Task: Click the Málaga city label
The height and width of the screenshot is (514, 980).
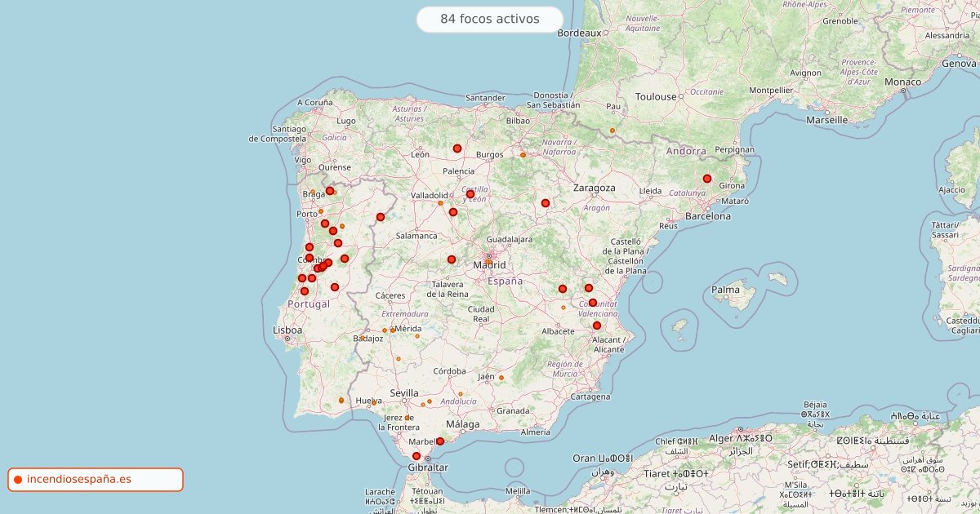Action: tap(463, 424)
